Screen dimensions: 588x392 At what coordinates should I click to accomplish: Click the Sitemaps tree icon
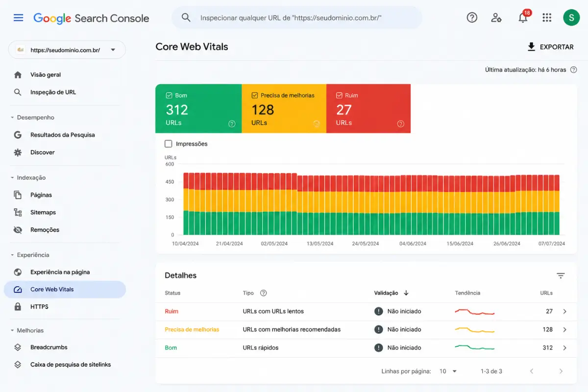tap(18, 213)
